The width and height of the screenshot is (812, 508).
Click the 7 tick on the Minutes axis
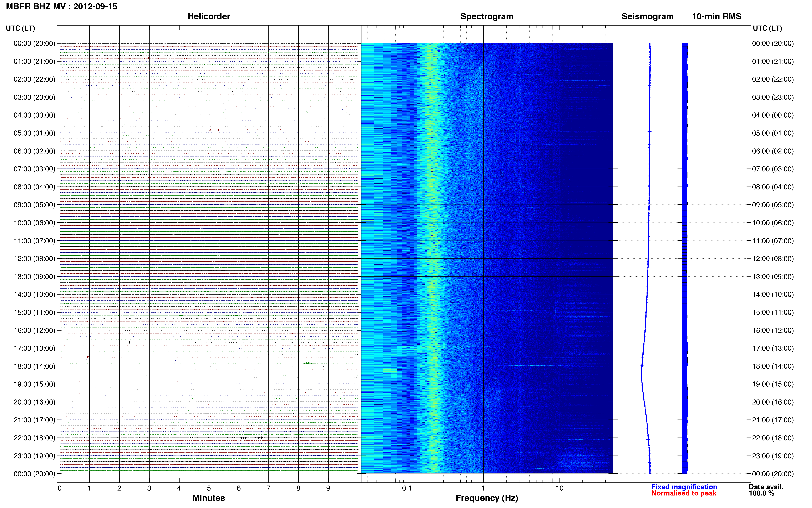point(269,488)
